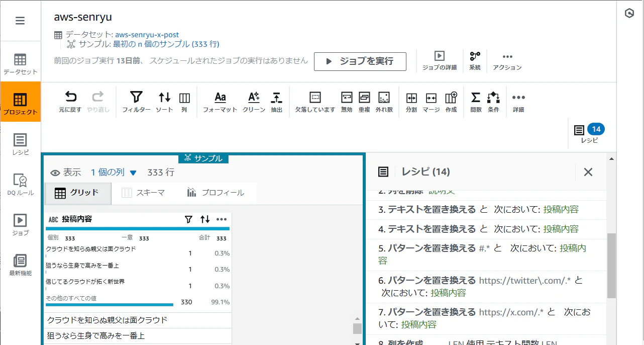Open ソート toolbar tool
The width and height of the screenshot is (644, 345).
click(x=164, y=102)
